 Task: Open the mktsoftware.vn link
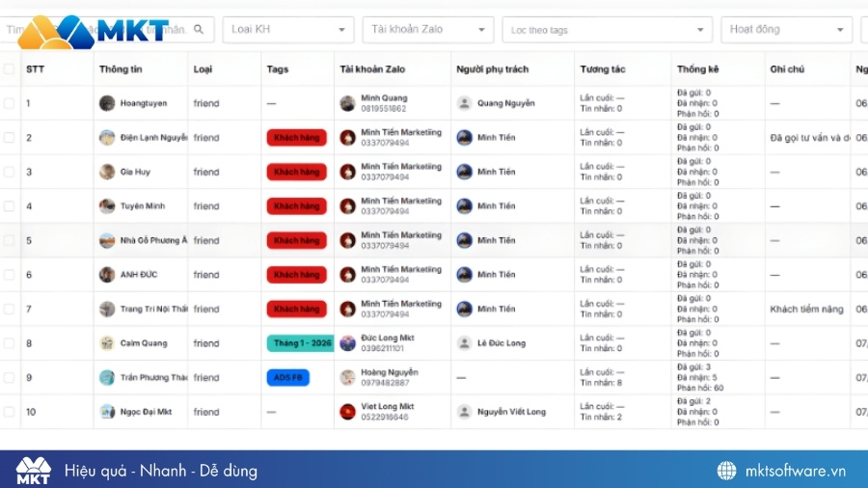[x=796, y=472]
